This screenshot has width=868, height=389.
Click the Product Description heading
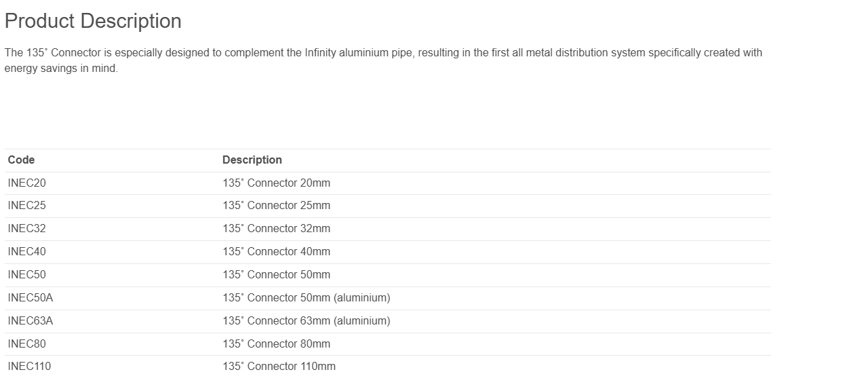[x=93, y=21]
